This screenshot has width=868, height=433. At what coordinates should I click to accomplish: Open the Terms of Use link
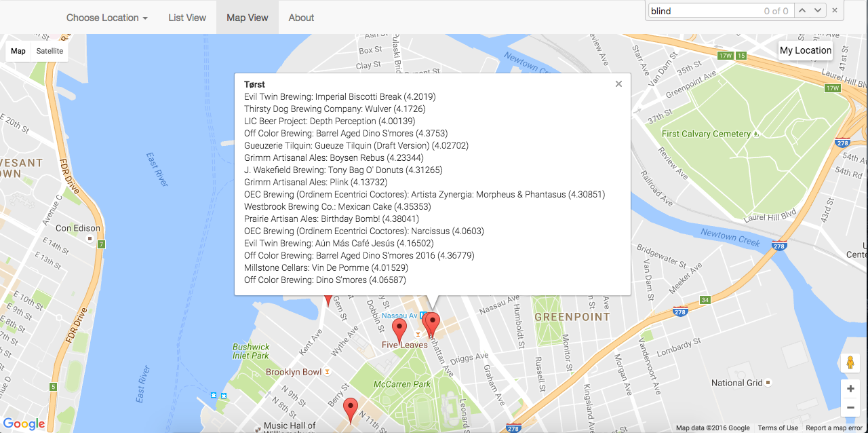778,428
